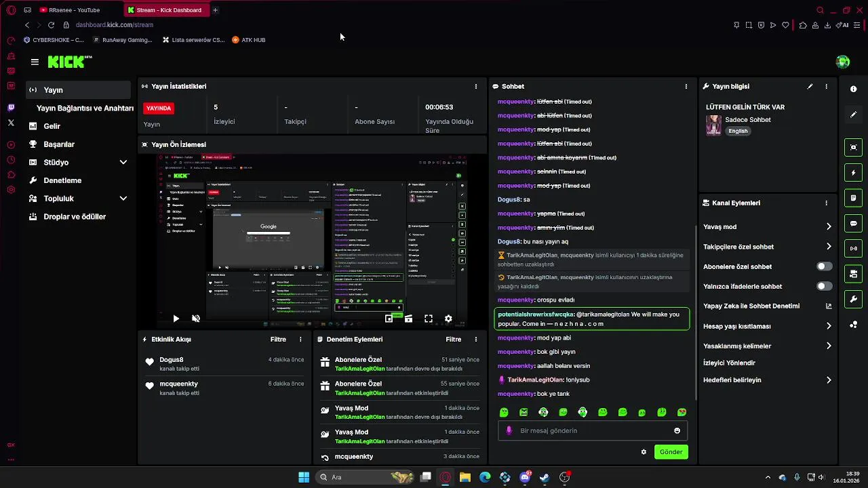
Task: Reload the dashboard page
Action: pos(51,25)
